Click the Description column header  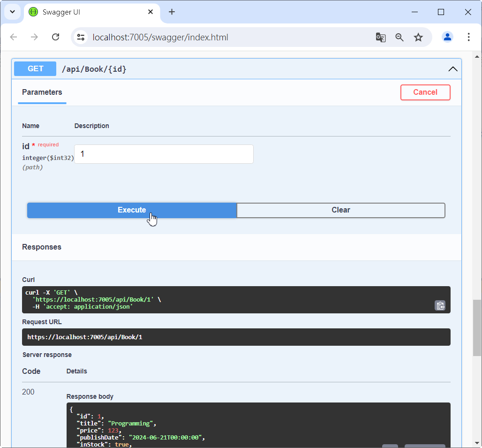(91, 126)
